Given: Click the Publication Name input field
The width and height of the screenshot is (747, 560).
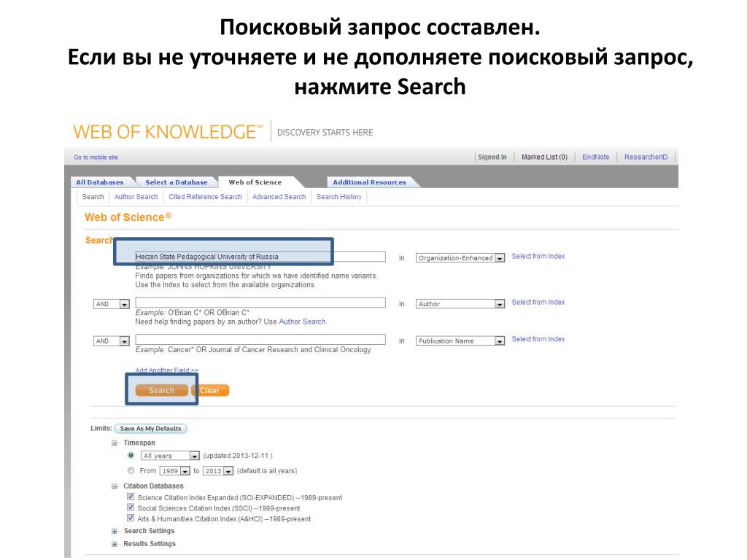Looking at the screenshot, I should 260,340.
